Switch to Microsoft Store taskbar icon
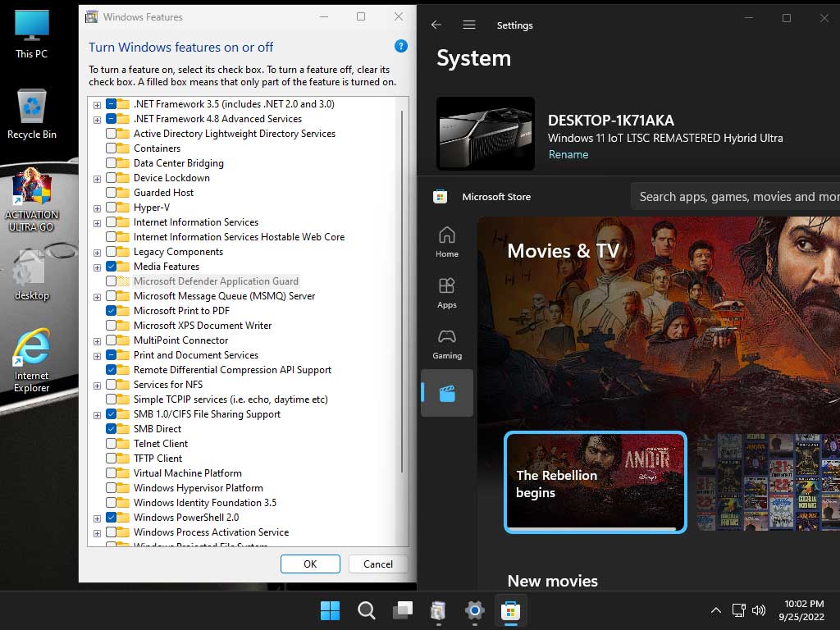 point(510,610)
